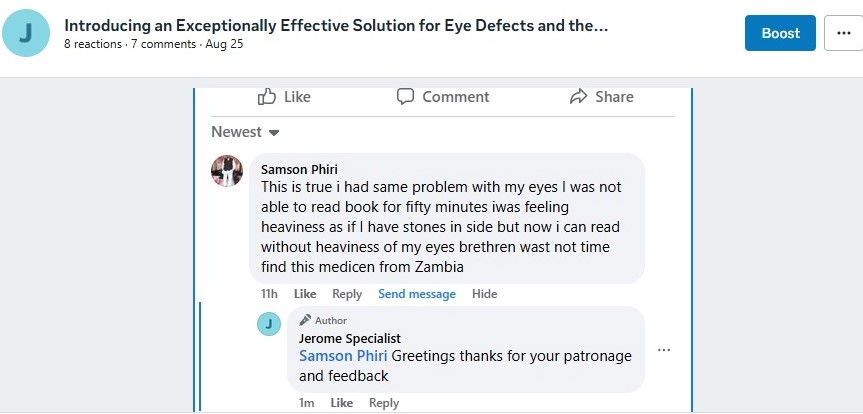Open the post title in the header
The image size is (863, 414).
click(336, 25)
